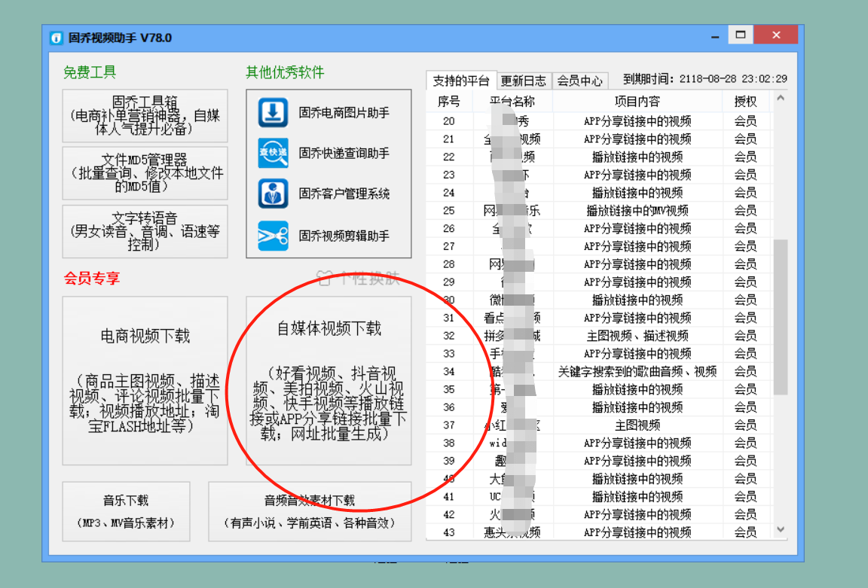Close the 固乔视频助手 window
Image resolution: width=868 pixels, height=588 pixels.
point(776,35)
